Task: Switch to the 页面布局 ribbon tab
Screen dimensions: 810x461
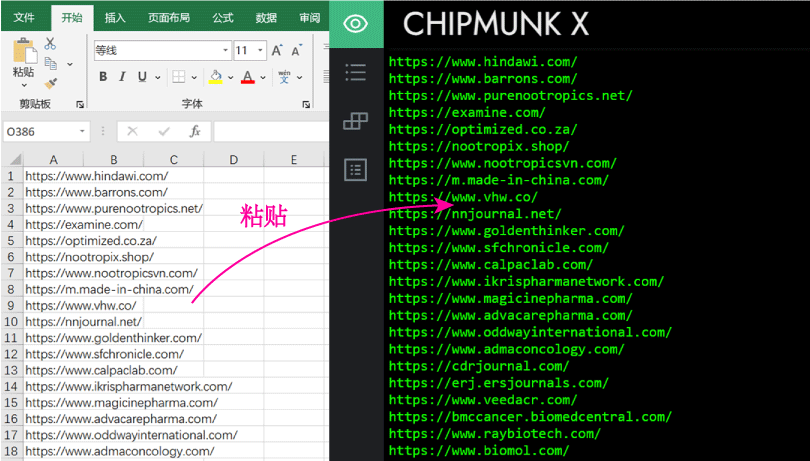Action: click(x=169, y=18)
